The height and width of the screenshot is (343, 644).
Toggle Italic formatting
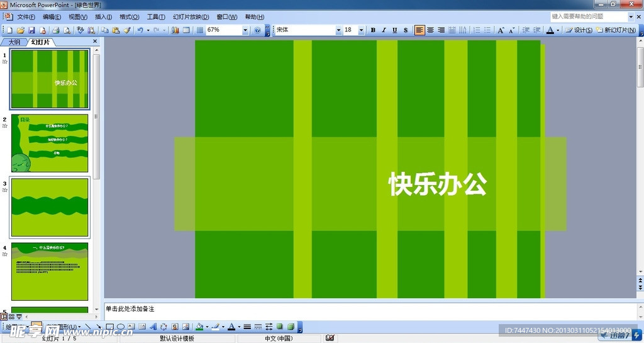[x=384, y=30]
